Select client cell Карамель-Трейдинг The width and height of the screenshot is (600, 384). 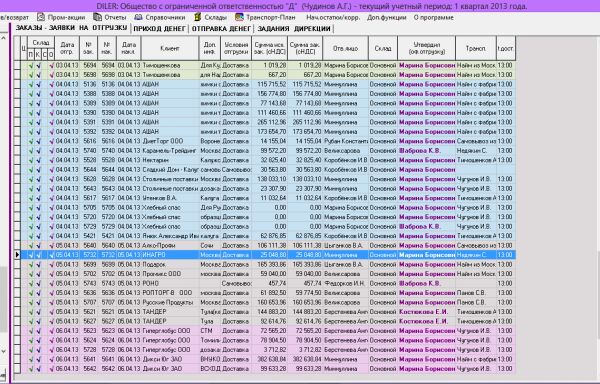(x=170, y=151)
